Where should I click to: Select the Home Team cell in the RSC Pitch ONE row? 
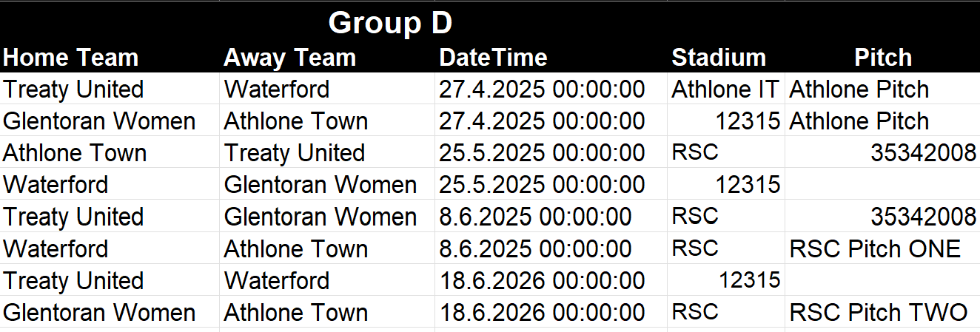pyautogui.click(x=56, y=249)
